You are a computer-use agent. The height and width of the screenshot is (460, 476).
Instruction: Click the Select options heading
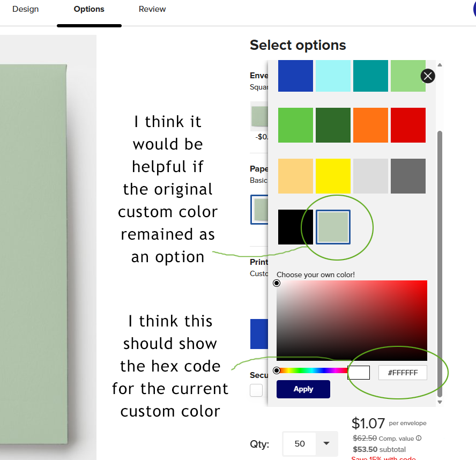point(298,45)
